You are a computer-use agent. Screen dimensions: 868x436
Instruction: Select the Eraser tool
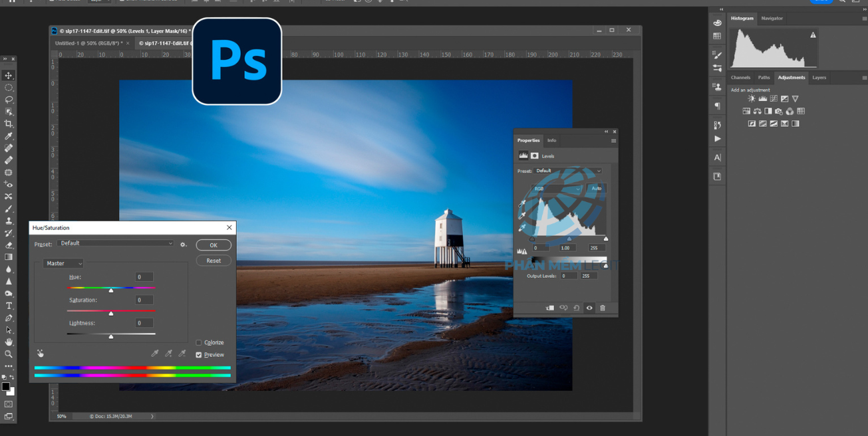9,245
